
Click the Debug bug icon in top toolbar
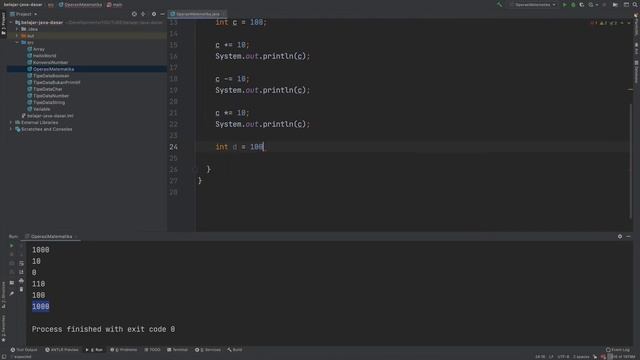coord(573,5)
